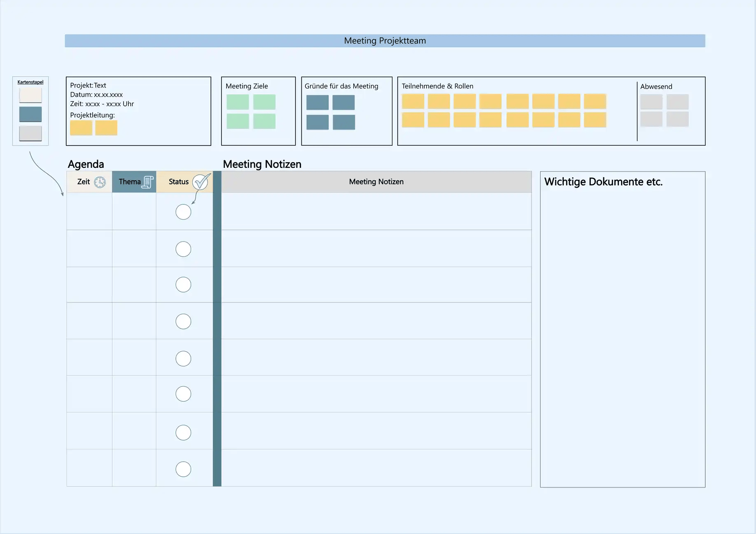Click first gray note under Abwesend
Viewport: 756px width, 534px height.
651,102
